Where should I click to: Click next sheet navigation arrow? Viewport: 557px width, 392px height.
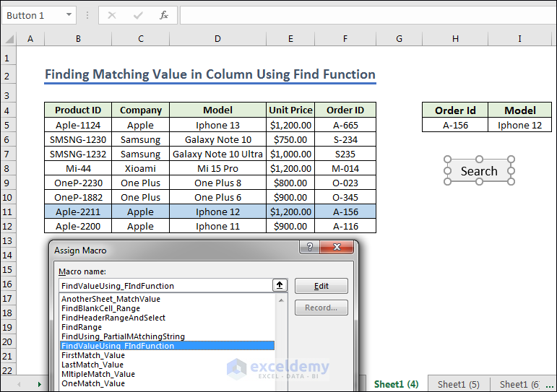(x=40, y=384)
